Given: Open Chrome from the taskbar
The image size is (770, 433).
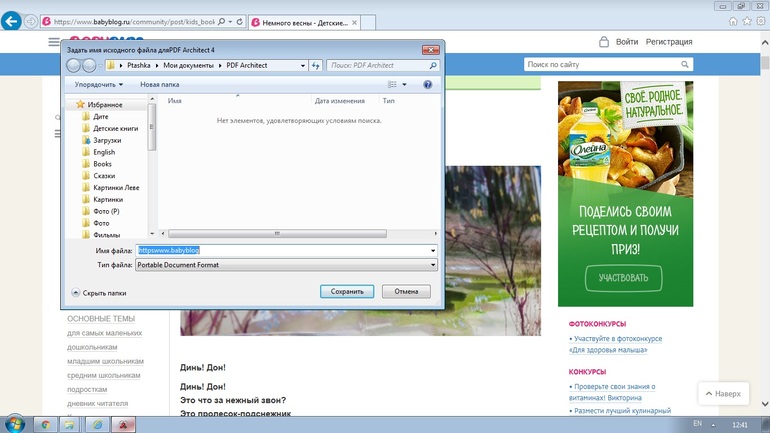Looking at the screenshot, I should point(45,424).
